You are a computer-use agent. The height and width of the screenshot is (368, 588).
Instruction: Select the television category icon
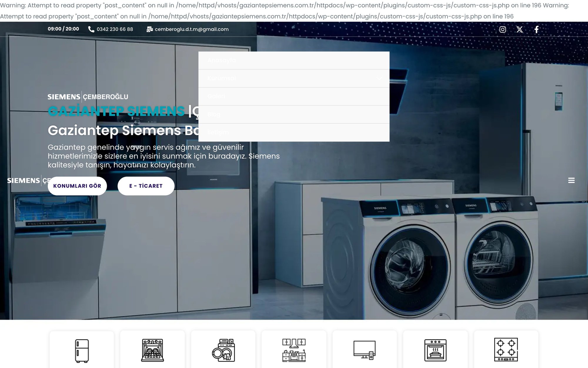(365, 350)
